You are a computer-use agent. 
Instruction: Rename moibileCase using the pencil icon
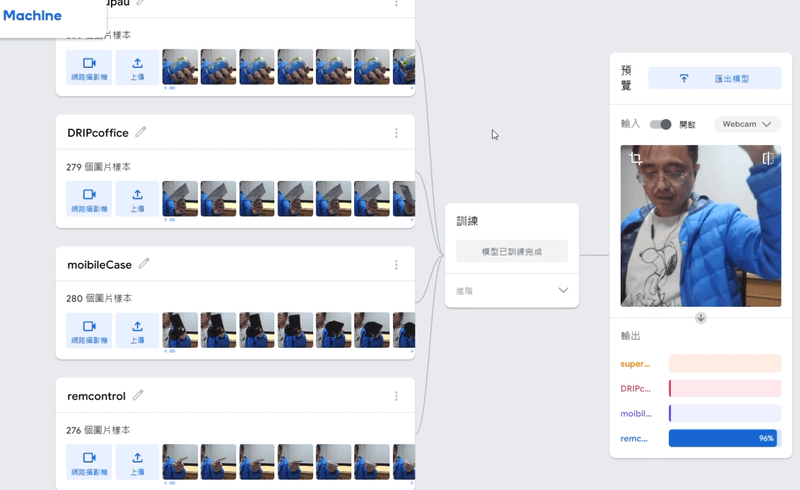144,264
